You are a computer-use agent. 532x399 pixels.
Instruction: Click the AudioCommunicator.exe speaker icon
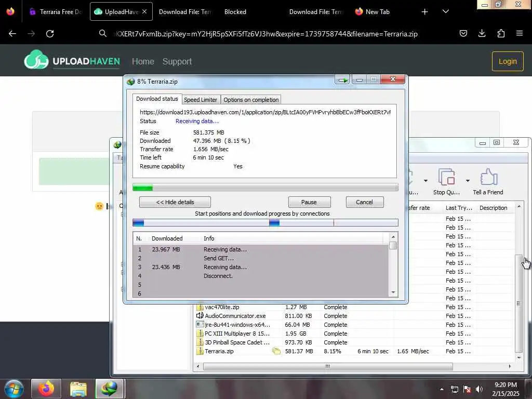[x=200, y=316]
